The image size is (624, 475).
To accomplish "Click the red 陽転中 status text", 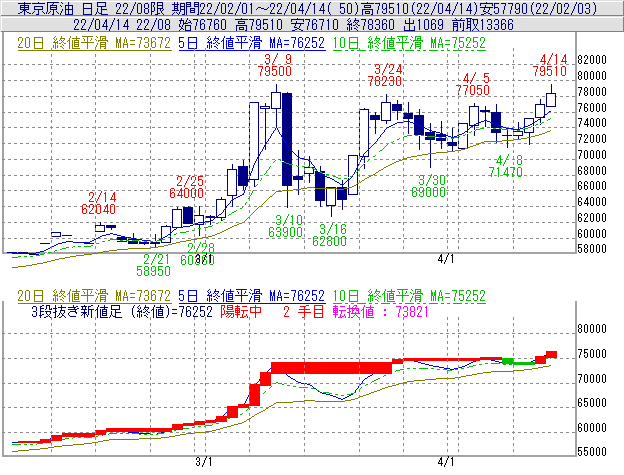I will pos(241,311).
